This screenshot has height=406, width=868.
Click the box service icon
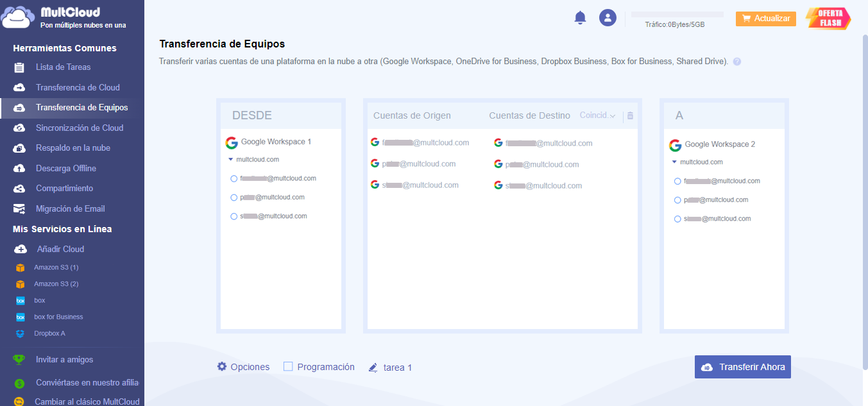[21, 300]
